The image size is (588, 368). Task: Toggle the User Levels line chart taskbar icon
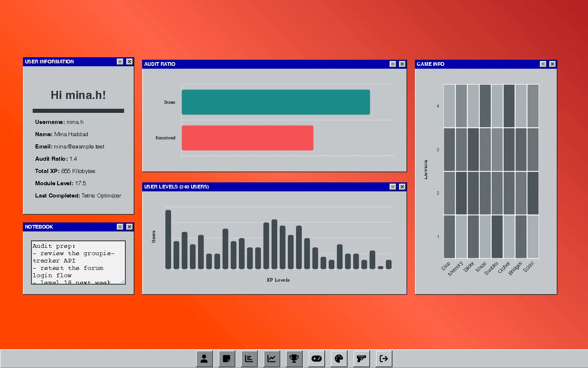pyautogui.click(x=272, y=359)
